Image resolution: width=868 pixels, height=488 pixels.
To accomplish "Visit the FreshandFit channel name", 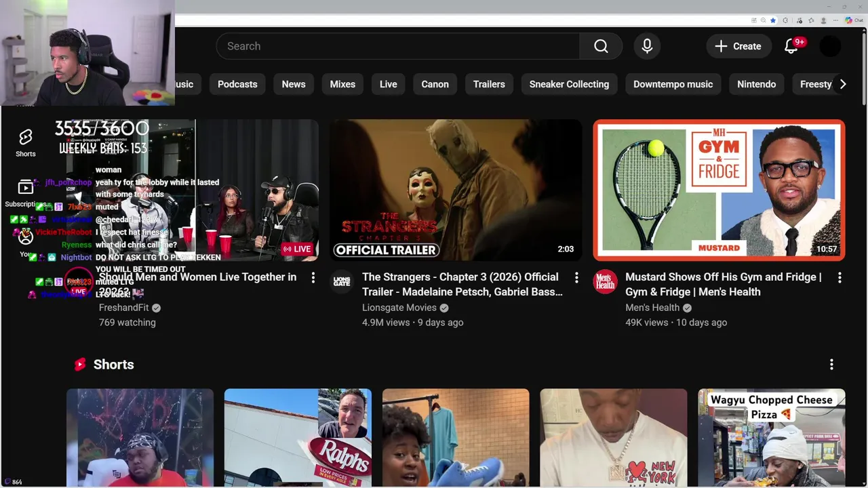I will (x=123, y=308).
